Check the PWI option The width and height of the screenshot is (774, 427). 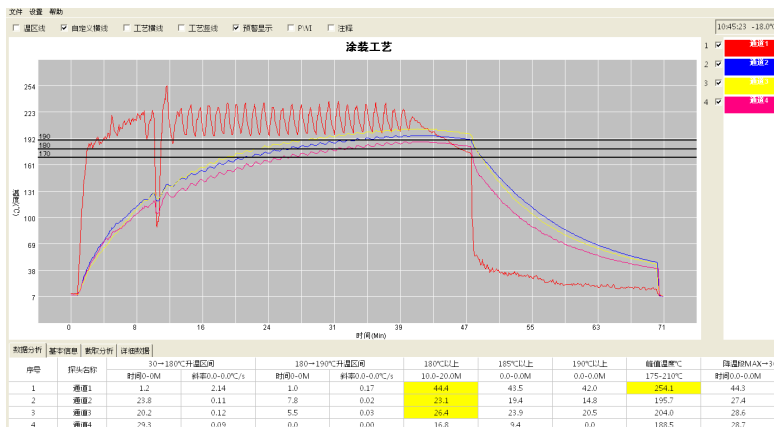click(291, 28)
